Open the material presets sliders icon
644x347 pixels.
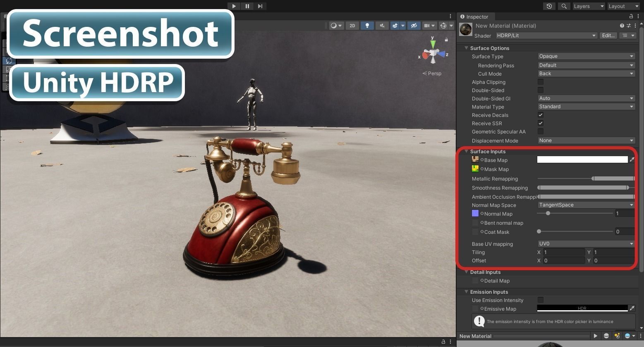point(628,26)
